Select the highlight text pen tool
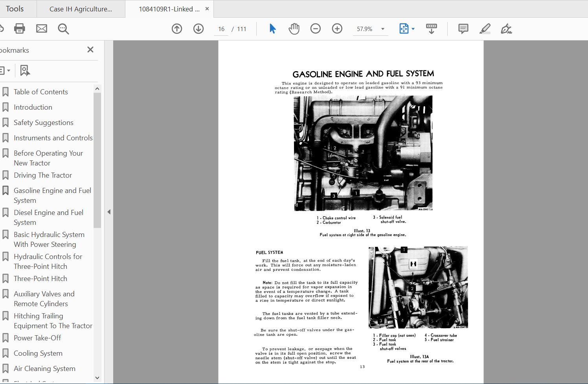Screen dimensions: 588x384 pos(485,29)
